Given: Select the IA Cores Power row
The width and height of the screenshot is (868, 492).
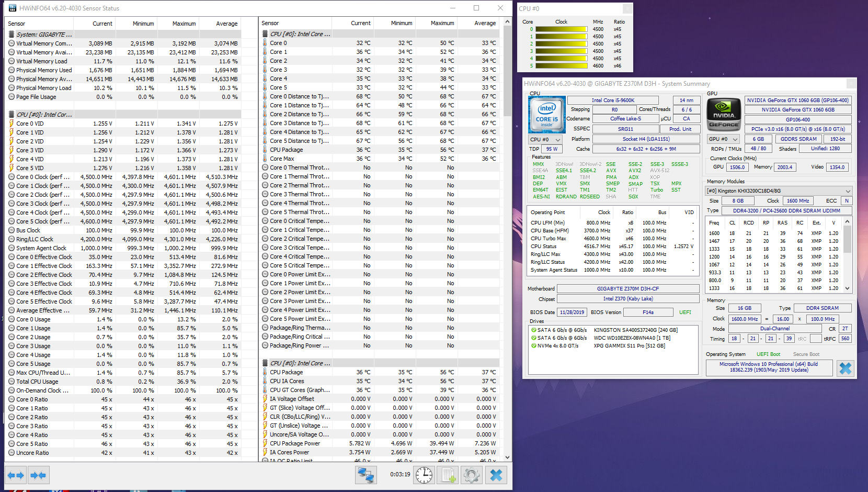Looking at the screenshot, I should coord(380,452).
